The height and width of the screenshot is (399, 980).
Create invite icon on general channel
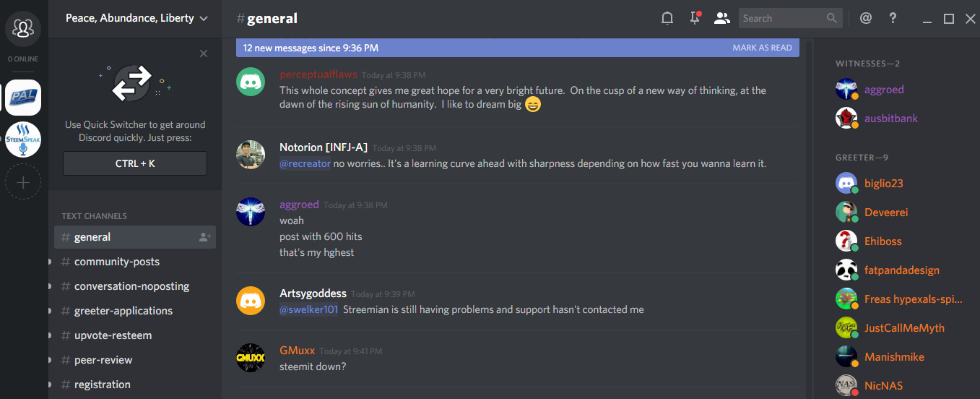click(x=205, y=237)
